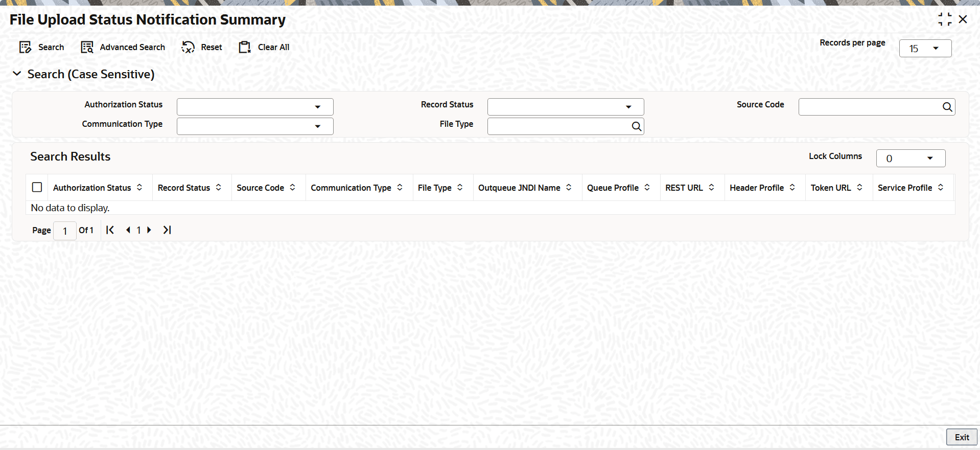This screenshot has width=980, height=450.
Task: Click the Advanced Search label
Action: point(132,48)
